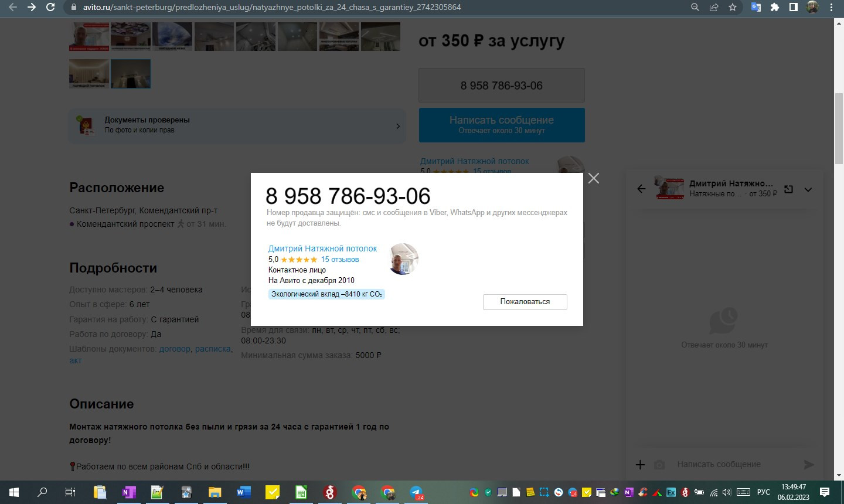Click the volume speaker tray icon

tap(727, 492)
